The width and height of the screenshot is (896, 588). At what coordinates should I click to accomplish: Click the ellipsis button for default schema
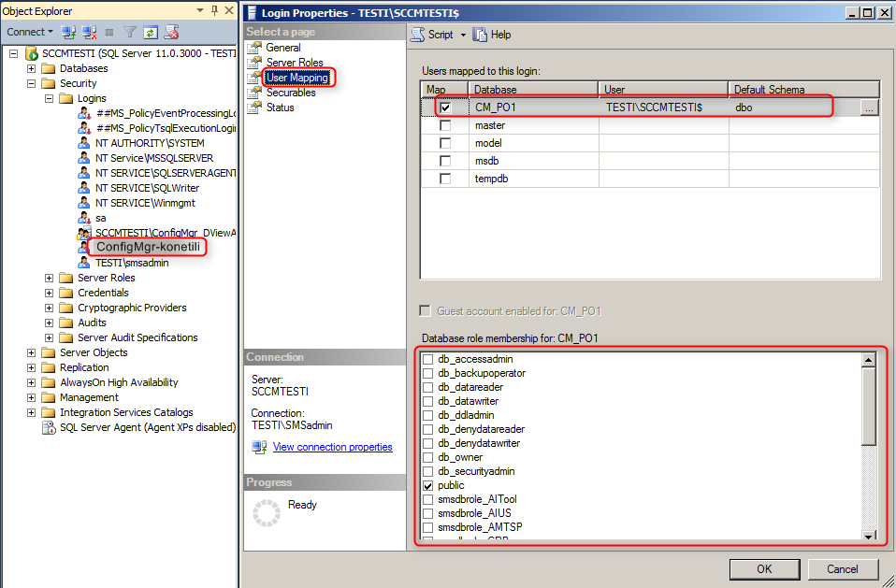(869, 108)
